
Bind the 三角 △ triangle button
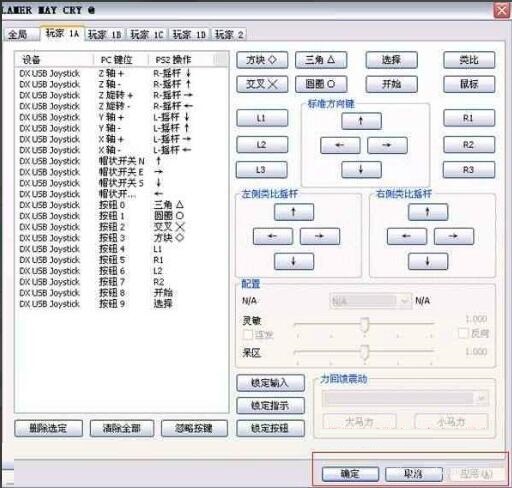321,60
